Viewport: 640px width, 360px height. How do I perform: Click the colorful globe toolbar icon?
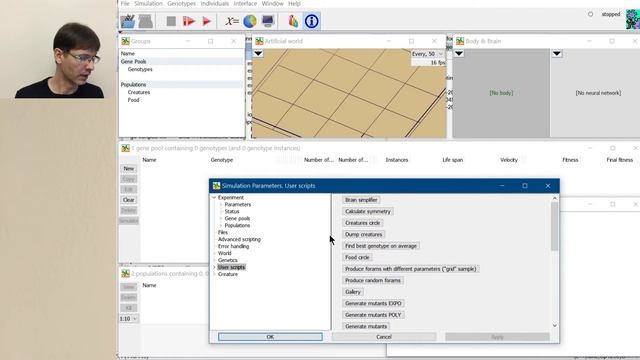[x=250, y=21]
